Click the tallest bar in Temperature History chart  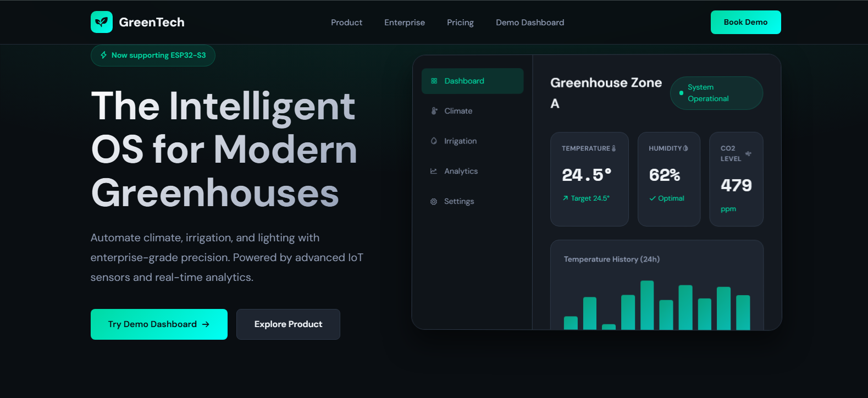[x=647, y=305]
